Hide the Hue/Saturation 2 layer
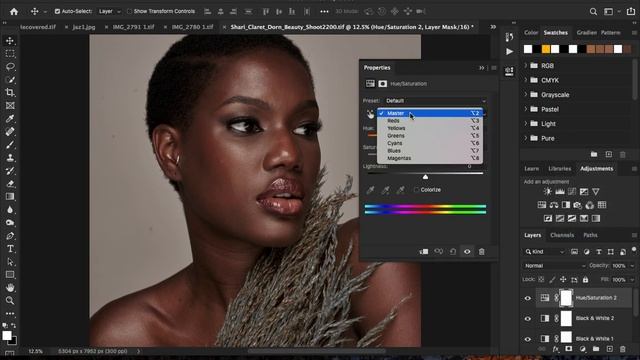This screenshot has width=640, height=360. (528, 298)
